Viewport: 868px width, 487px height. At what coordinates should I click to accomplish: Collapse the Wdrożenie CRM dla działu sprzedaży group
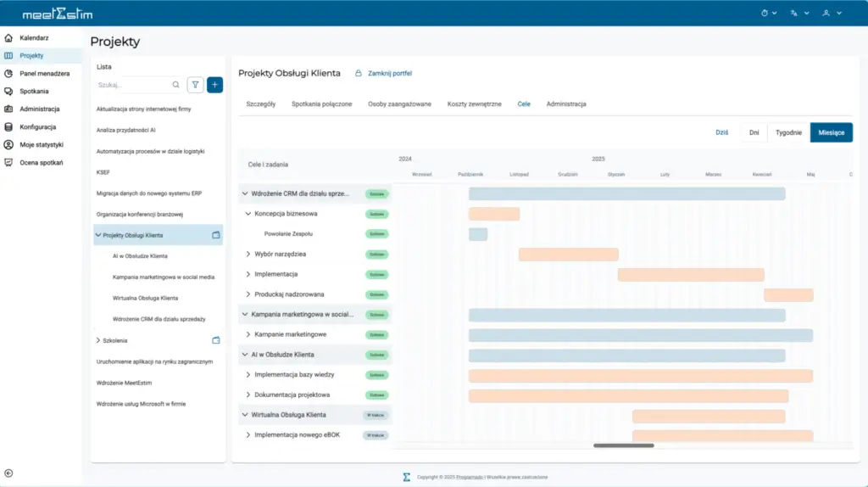245,193
